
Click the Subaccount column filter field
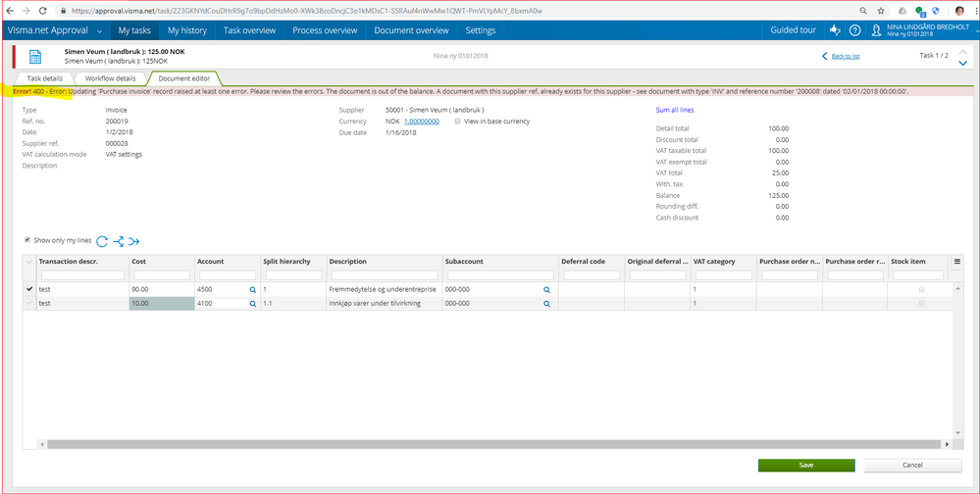[x=499, y=274]
